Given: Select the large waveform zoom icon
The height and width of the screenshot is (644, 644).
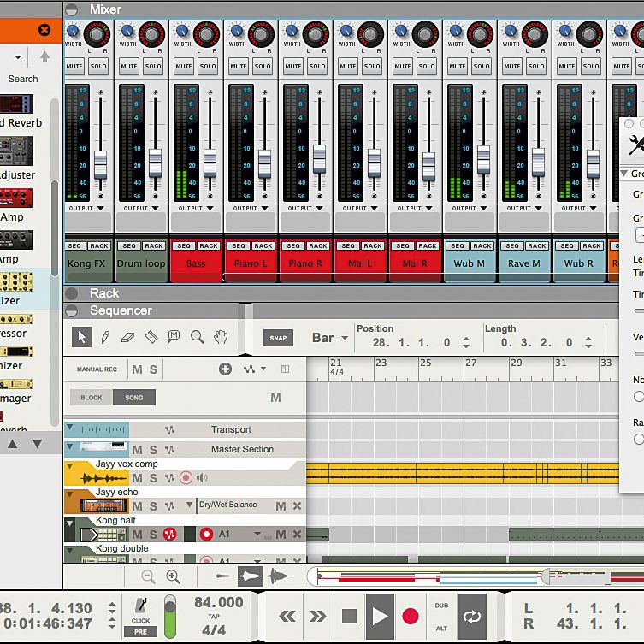Looking at the screenshot, I should (x=278, y=576).
